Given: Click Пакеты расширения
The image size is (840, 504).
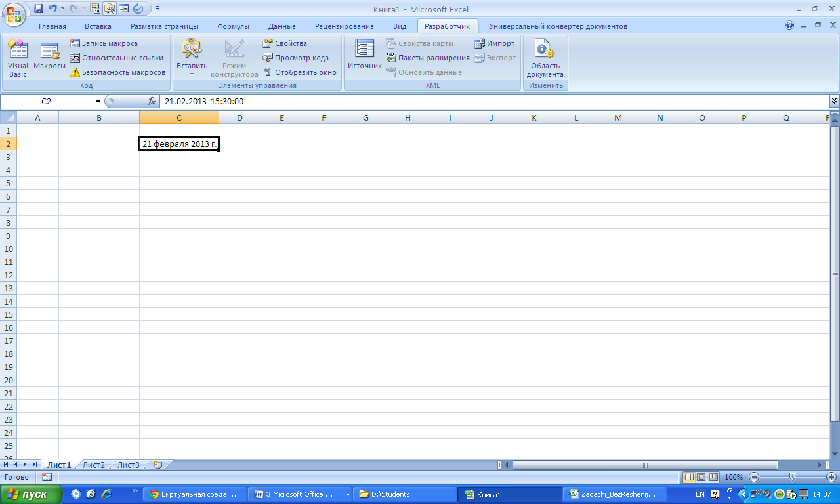Looking at the screenshot, I should tap(428, 58).
